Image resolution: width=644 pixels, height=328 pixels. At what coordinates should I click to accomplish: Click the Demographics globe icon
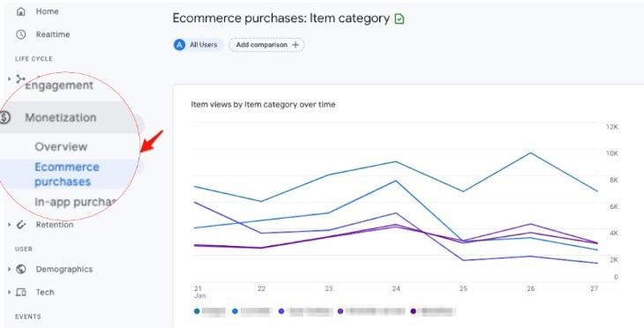(20, 269)
